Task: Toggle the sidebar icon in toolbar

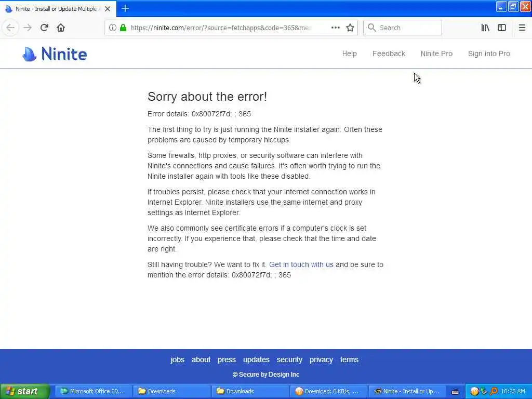Action: pyautogui.click(x=502, y=28)
